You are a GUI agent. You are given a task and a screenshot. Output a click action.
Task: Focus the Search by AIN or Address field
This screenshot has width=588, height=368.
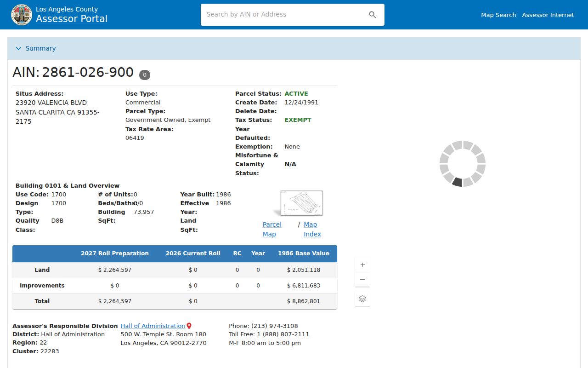285,15
